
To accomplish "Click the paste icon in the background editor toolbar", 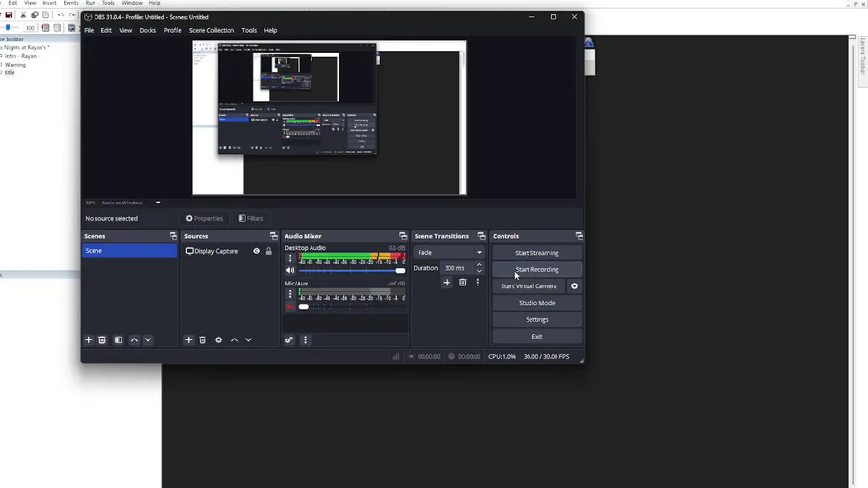I will point(46,14).
